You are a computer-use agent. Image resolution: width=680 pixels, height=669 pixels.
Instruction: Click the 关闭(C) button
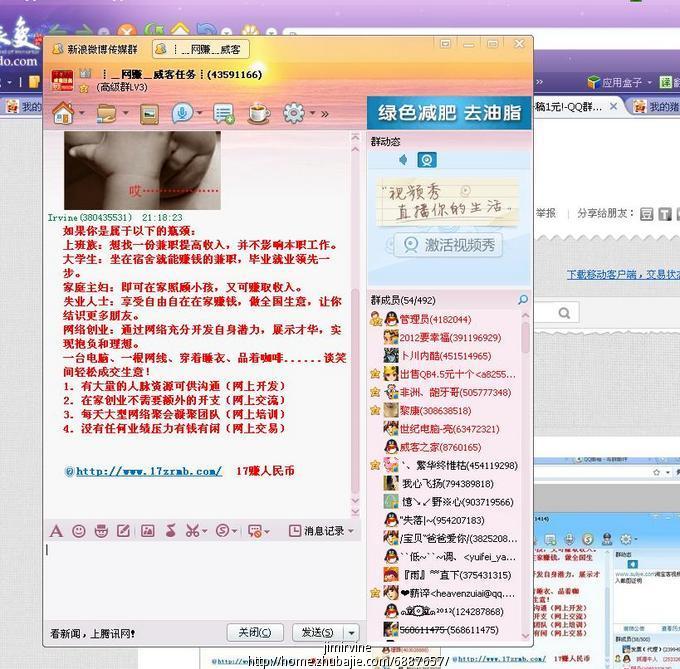pos(255,633)
